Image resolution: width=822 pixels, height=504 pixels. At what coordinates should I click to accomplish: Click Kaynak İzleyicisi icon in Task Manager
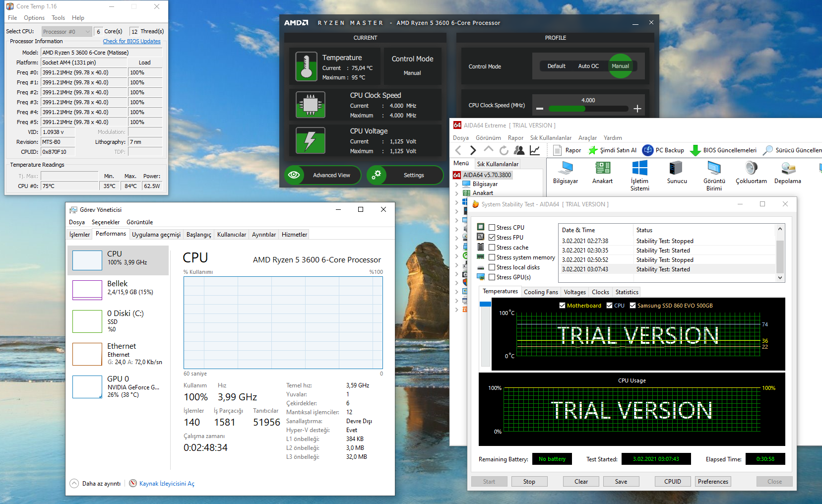tap(133, 483)
